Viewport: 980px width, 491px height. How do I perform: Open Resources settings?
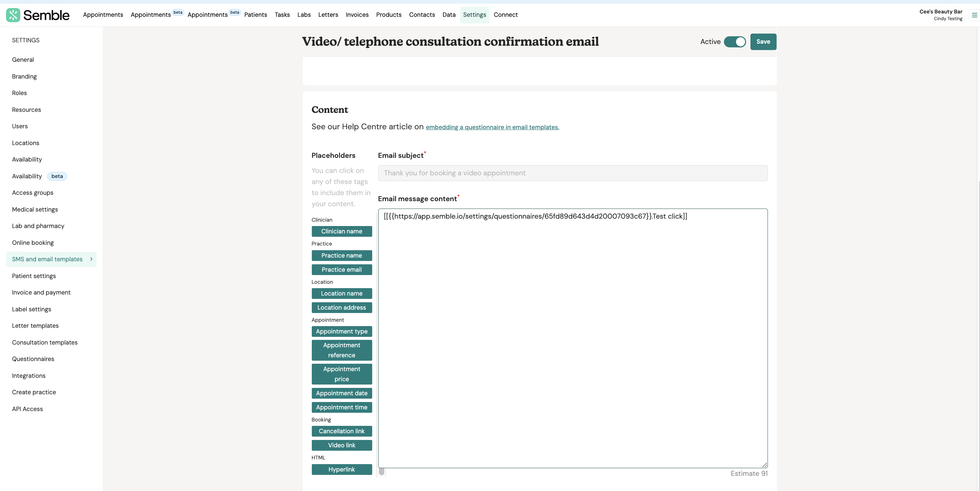click(x=26, y=109)
